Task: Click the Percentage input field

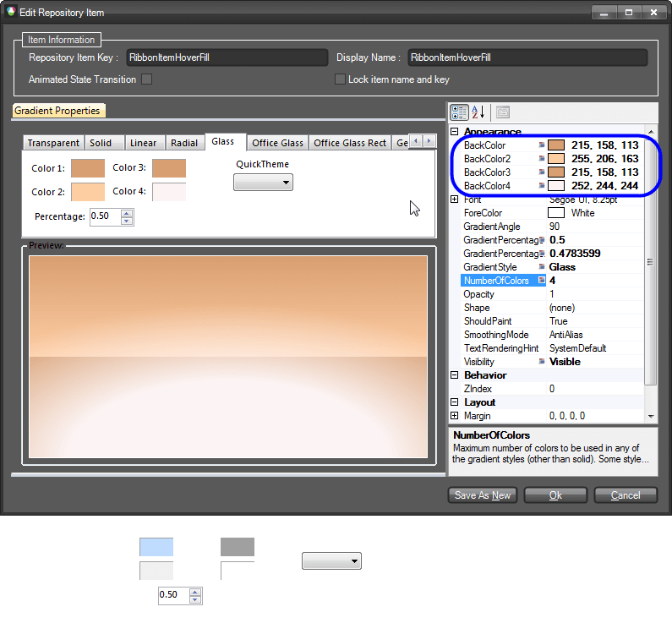Action: tap(106, 216)
